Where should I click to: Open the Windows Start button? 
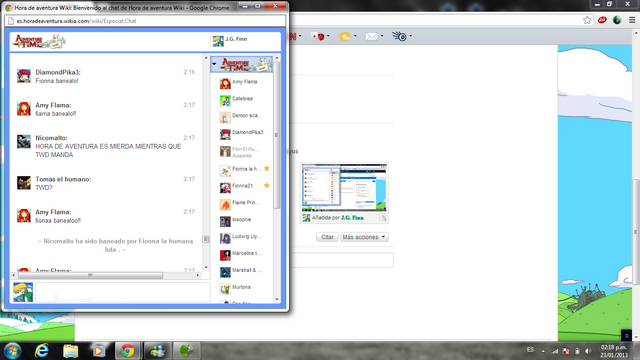[x=12, y=351]
